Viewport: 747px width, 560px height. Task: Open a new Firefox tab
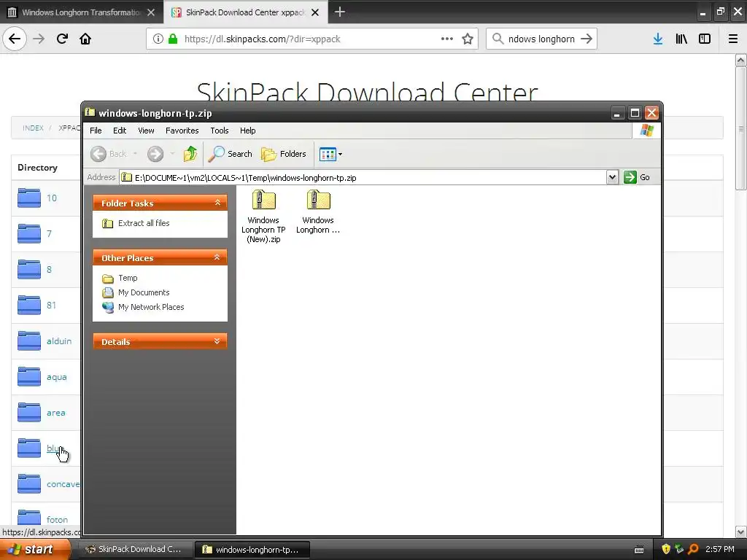pos(340,12)
